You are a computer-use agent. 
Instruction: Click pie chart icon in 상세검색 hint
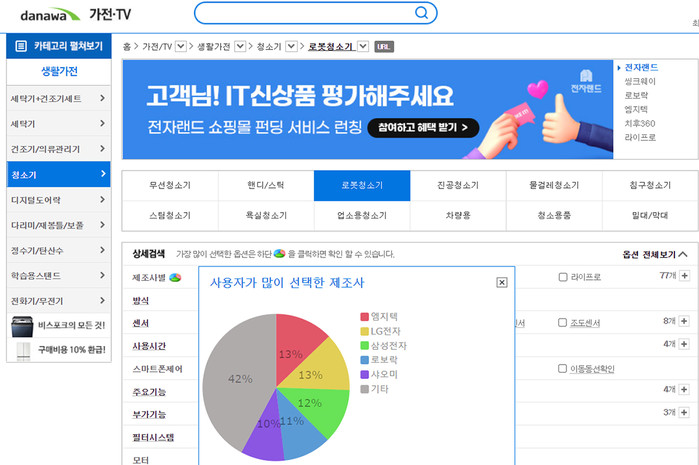click(x=280, y=254)
